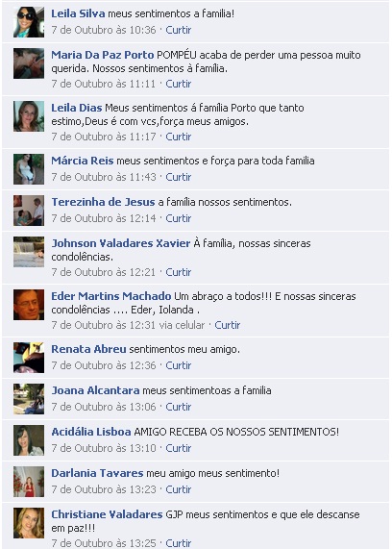392x549 pixels.
Task: Open Eder Martins Machado's profile photo
Action: click(x=29, y=305)
